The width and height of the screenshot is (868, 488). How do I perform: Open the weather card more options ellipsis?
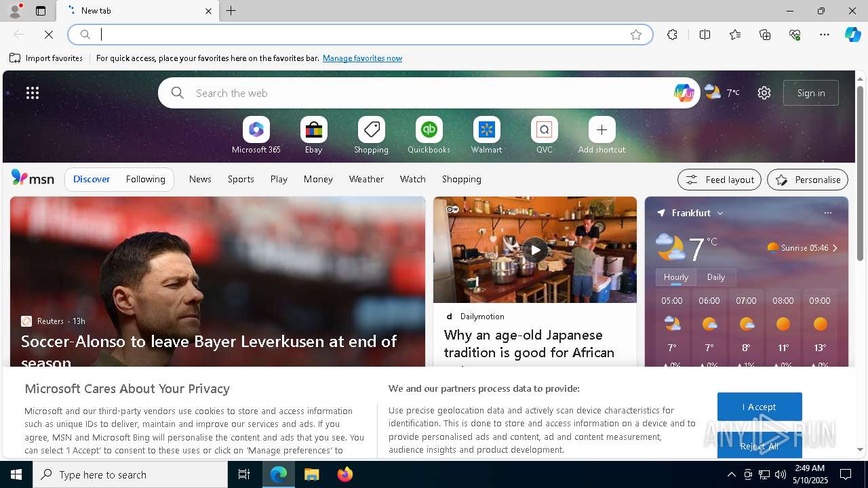(827, 213)
